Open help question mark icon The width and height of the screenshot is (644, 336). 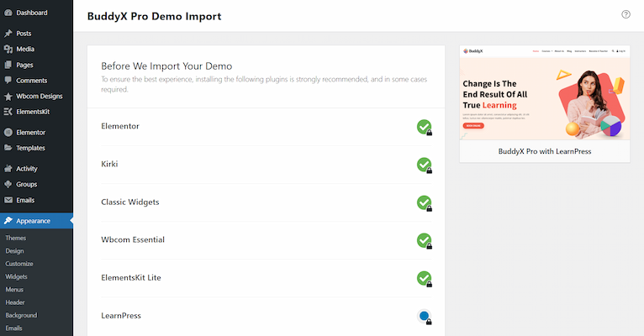[626, 15]
